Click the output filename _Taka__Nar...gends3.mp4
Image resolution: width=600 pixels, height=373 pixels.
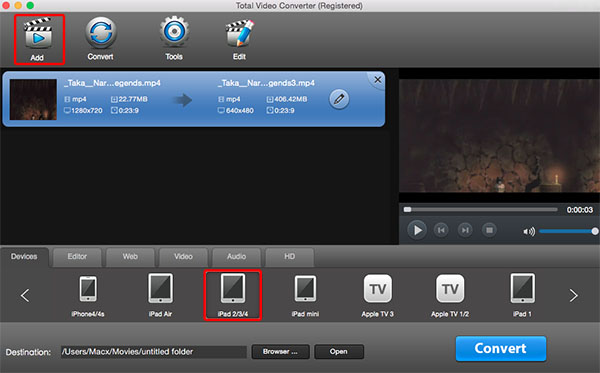267,83
